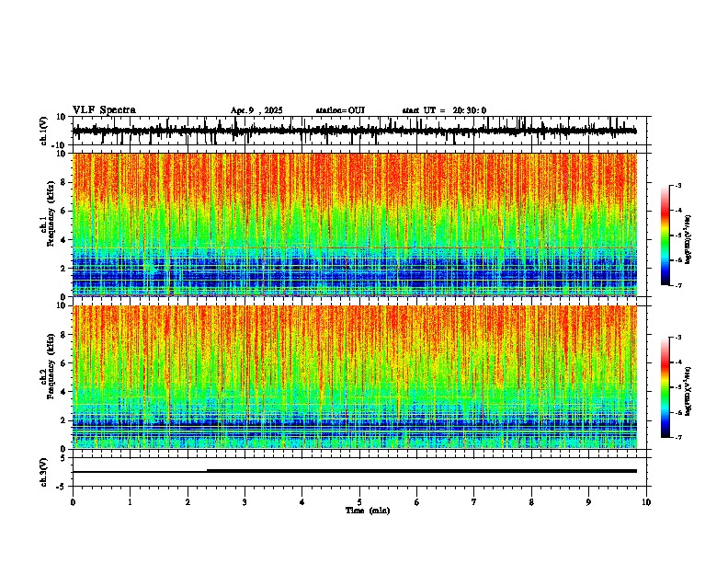
Task: Click the upper color bar's log(PSD) label
Action: 688,240
